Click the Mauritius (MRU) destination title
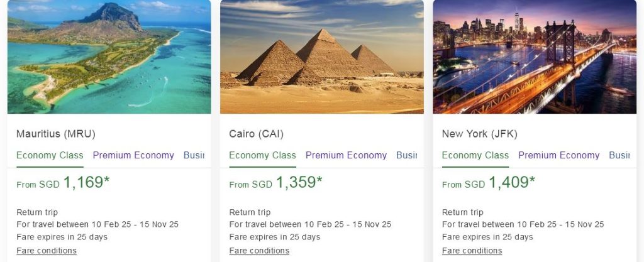The height and width of the screenshot is (262, 644). [x=56, y=134]
